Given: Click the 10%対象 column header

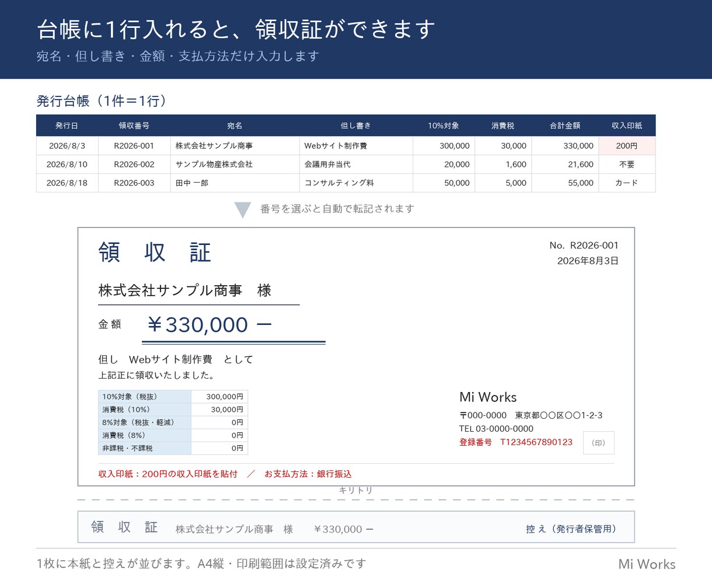Looking at the screenshot, I should coord(444,125).
